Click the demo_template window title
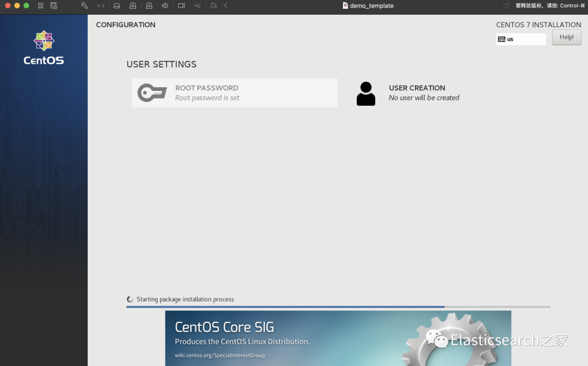 (x=372, y=5)
